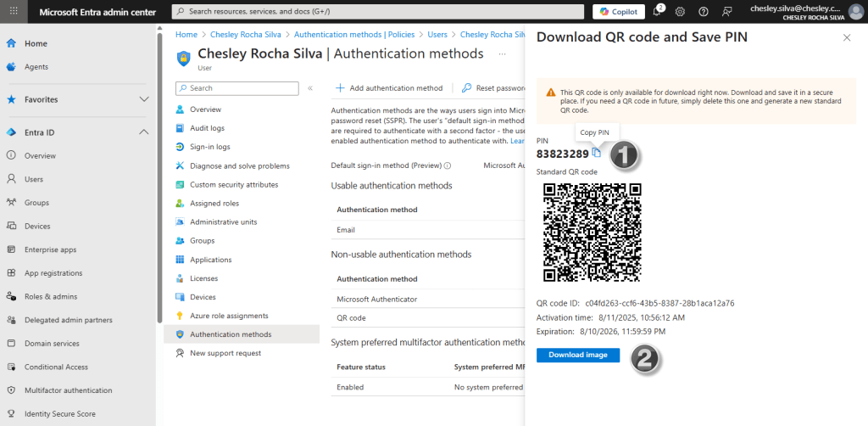Open the feedback icon in top bar
The height and width of the screenshot is (426, 868).
(726, 12)
